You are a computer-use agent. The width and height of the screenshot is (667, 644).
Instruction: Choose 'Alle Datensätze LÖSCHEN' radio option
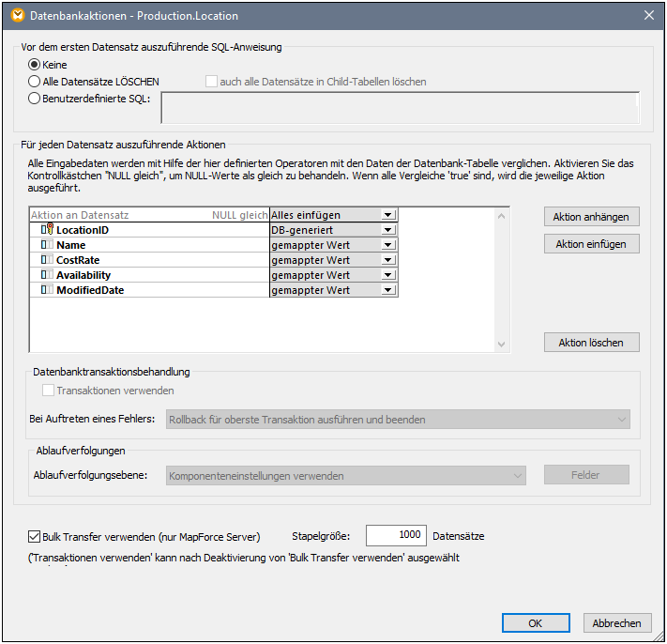(36, 82)
